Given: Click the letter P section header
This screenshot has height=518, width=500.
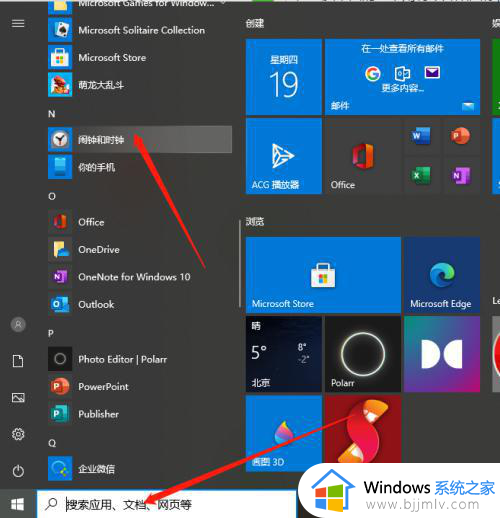Looking at the screenshot, I should (x=51, y=333).
